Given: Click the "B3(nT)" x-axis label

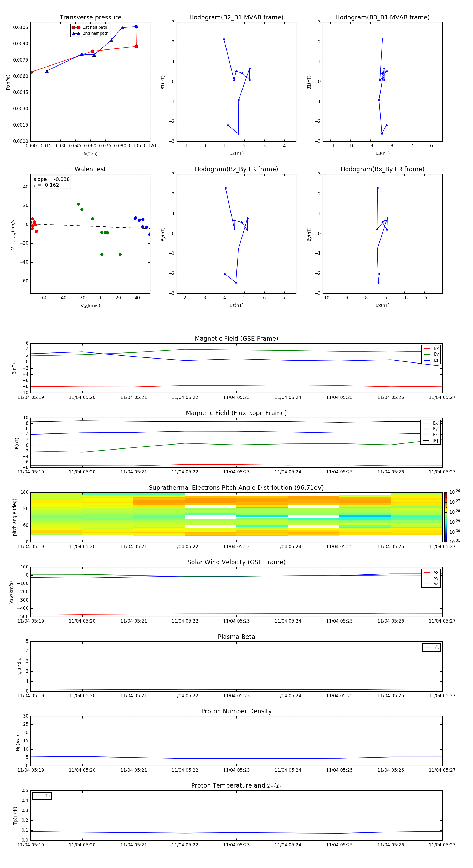Looking at the screenshot, I should [382, 153].
